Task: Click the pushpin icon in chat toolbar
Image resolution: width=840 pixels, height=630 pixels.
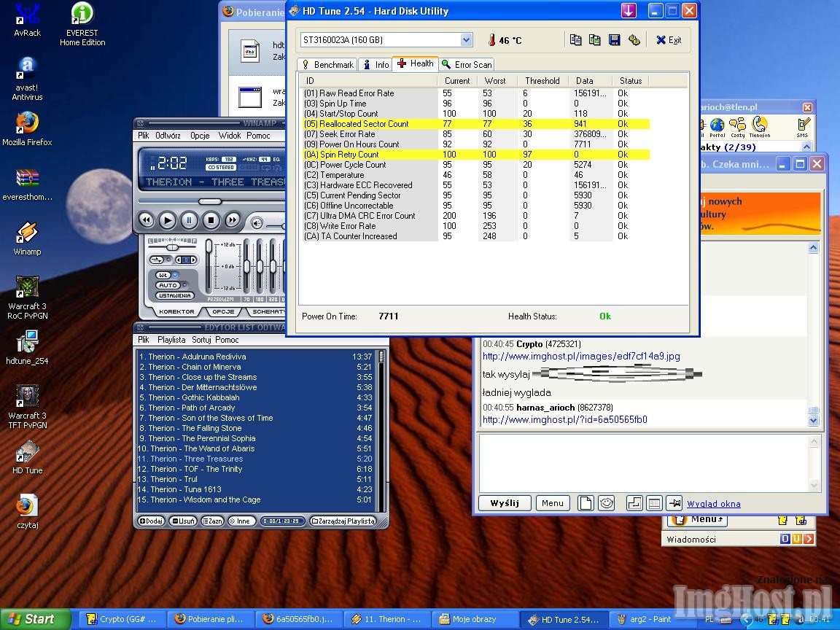Action: 674,503
